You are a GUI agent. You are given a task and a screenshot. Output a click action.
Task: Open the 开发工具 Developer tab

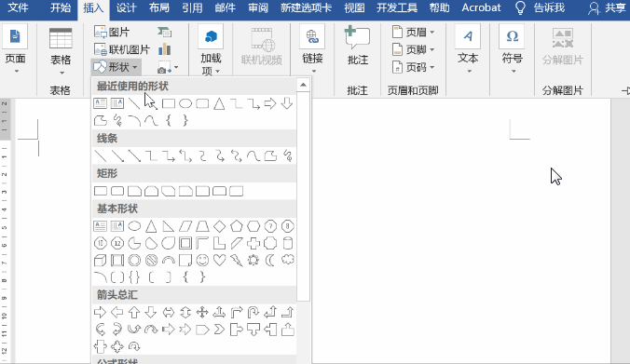click(397, 7)
